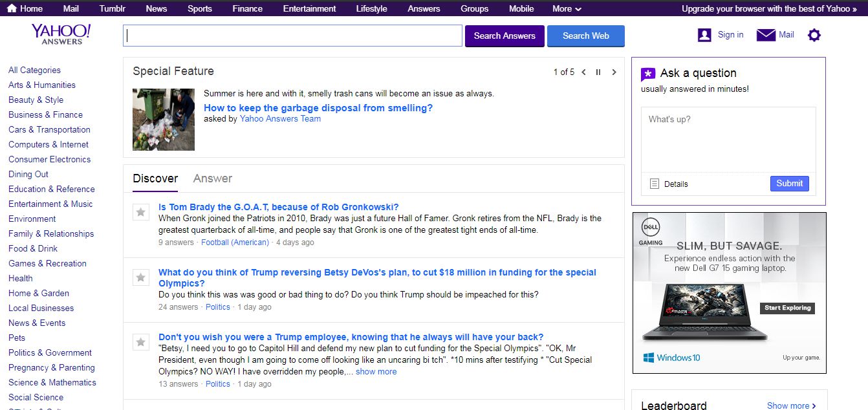
Task: Select Science & Mathematics category
Action: click(x=52, y=382)
